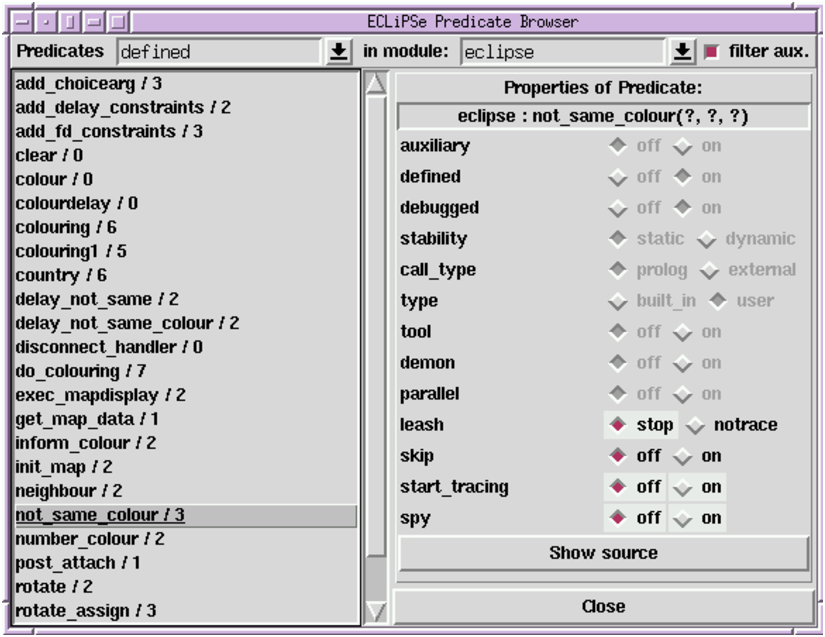Click the Predicates type text field
The image size is (825, 637).
click(x=221, y=51)
